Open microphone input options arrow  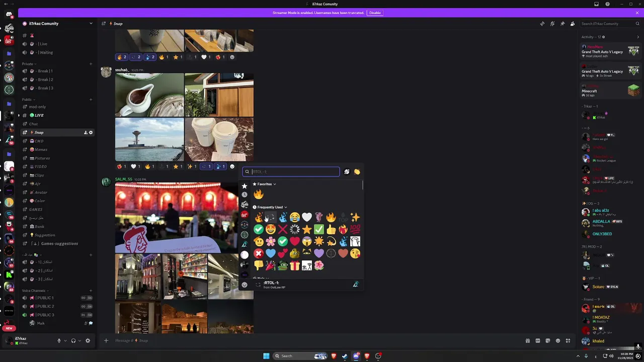click(x=65, y=340)
